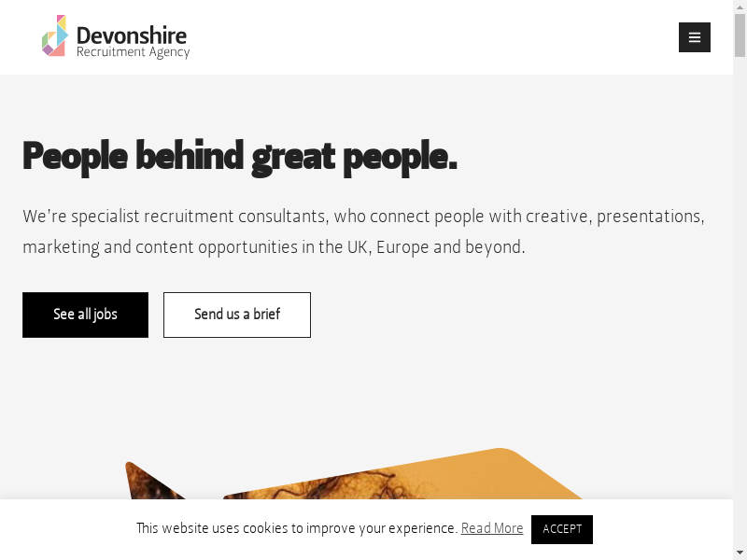Screen dimensions: 747x560
Task: Click the scrollbar up arrow
Action: tap(740, 7)
